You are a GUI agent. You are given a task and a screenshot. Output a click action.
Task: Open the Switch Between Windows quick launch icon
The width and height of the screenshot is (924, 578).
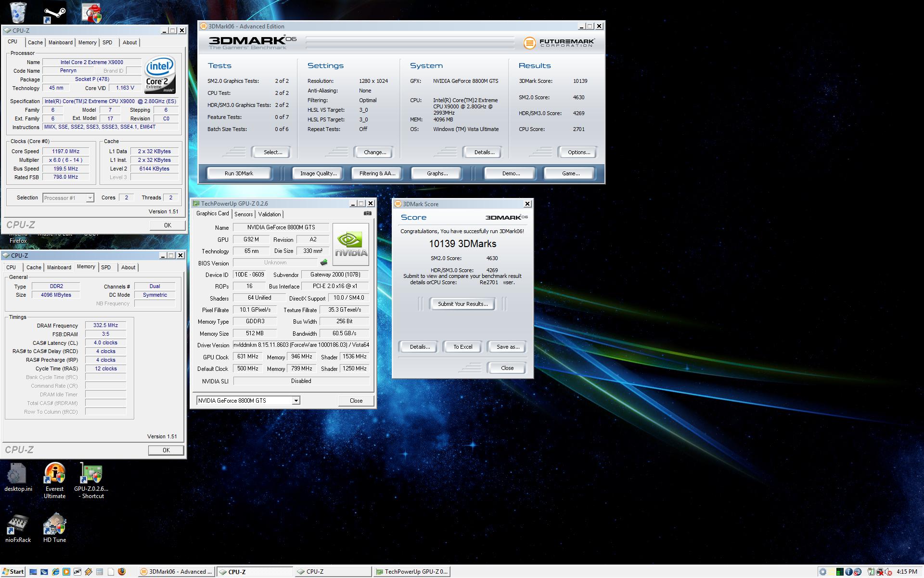click(44, 572)
